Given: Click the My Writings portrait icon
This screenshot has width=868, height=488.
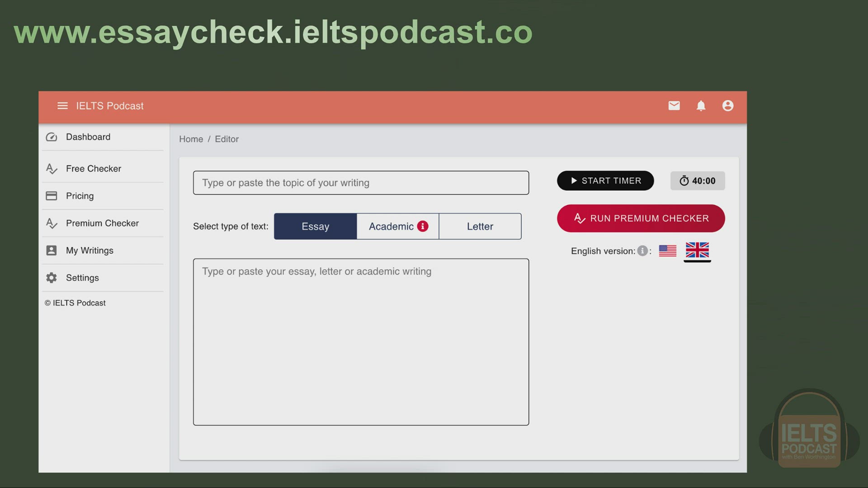Looking at the screenshot, I should (52, 250).
